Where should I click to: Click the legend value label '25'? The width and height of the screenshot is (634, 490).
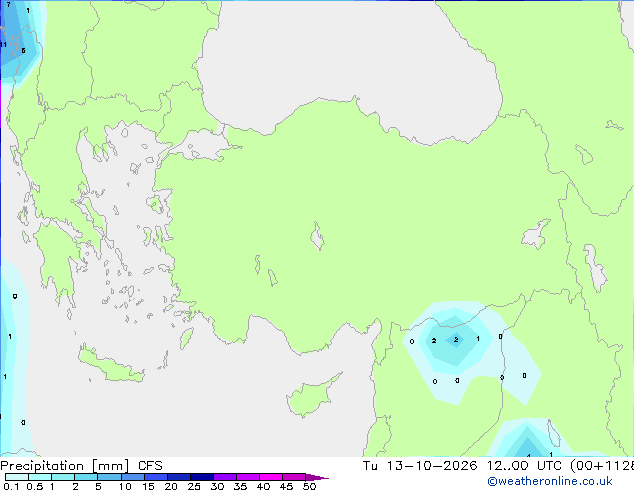(194, 486)
